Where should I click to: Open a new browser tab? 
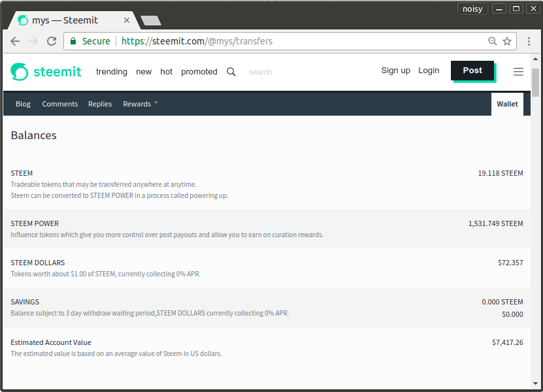coord(151,21)
